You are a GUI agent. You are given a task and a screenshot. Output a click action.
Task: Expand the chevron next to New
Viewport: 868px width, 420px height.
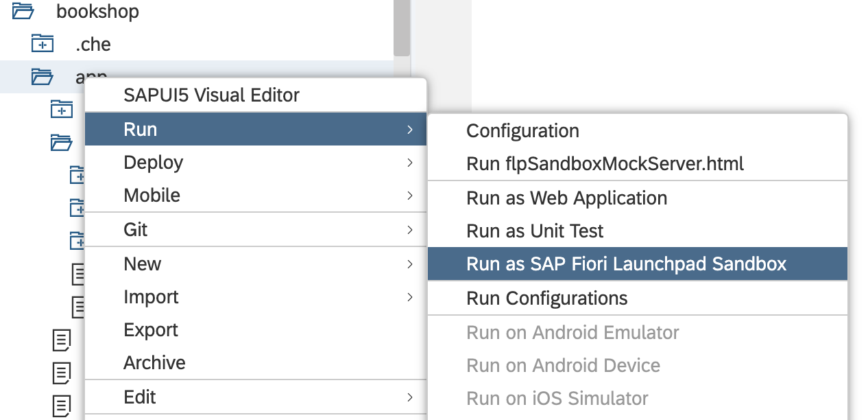[409, 264]
